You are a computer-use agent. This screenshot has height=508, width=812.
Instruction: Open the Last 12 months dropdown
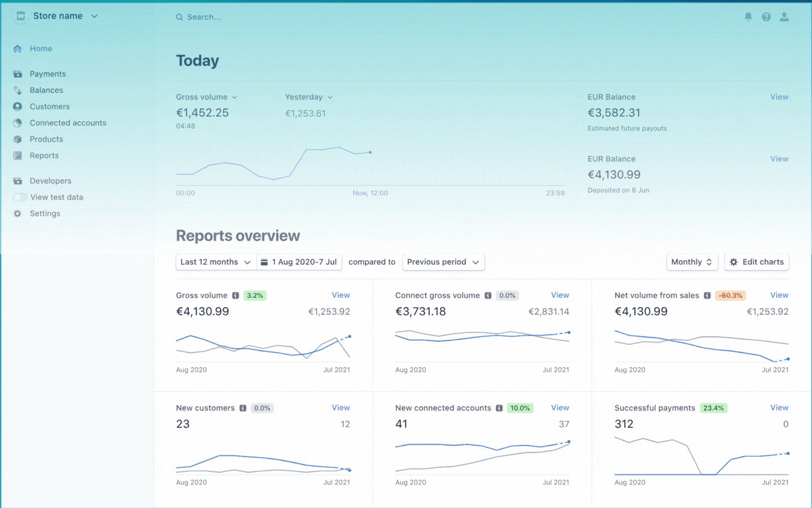216,262
